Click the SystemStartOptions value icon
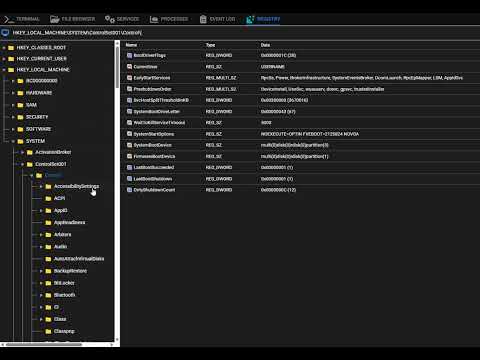The height and width of the screenshot is (360, 480). coord(129,134)
